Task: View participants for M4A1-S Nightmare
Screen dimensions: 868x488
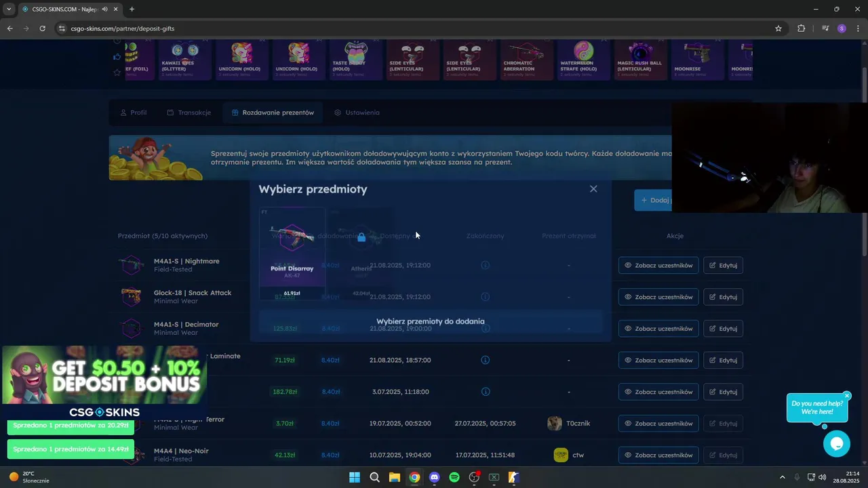Action: point(658,265)
